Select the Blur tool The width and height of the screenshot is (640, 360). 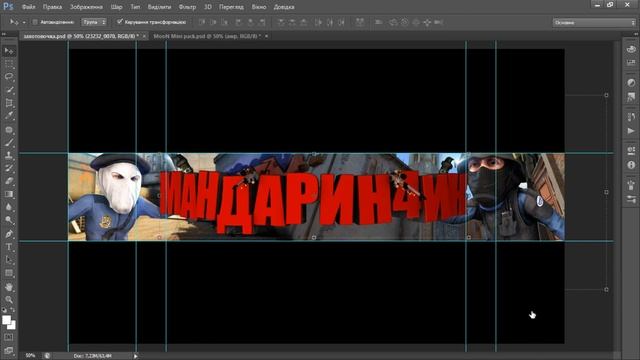pyautogui.click(x=9, y=207)
